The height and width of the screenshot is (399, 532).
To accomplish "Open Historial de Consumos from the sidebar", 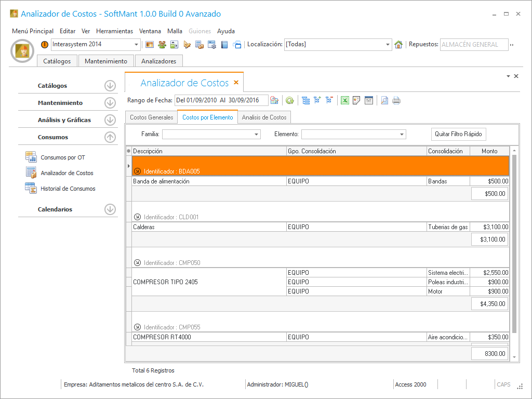I will point(68,189).
